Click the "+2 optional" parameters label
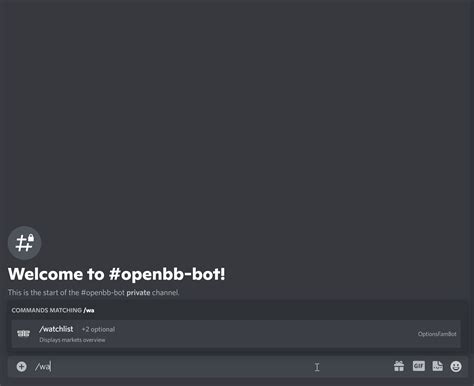Image resolution: width=474 pixels, height=386 pixels. click(98, 329)
